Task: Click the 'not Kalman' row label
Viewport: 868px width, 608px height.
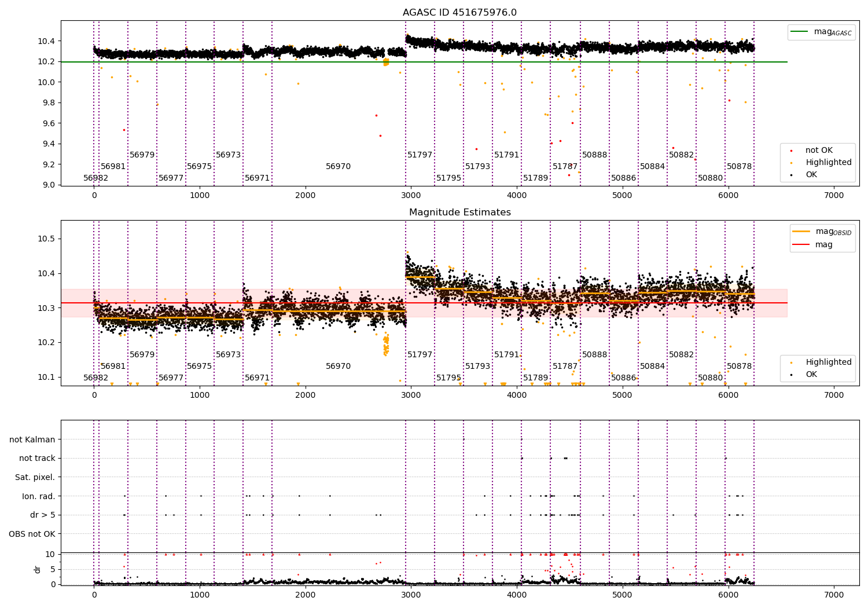Action: coord(32,439)
